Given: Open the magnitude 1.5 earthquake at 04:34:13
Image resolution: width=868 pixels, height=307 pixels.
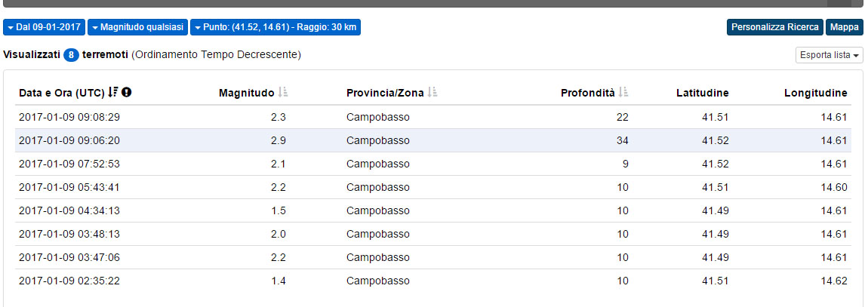Looking at the screenshot, I should click(69, 210).
